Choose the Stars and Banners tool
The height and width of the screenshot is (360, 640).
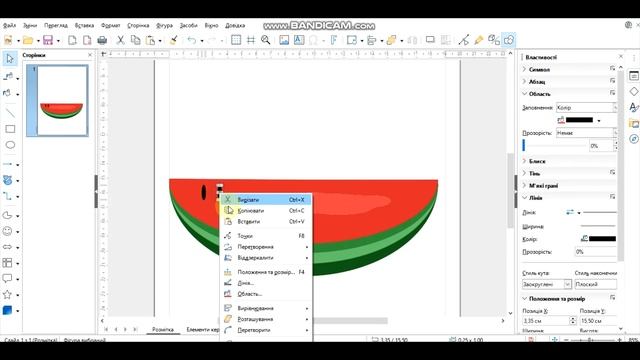click(7, 295)
